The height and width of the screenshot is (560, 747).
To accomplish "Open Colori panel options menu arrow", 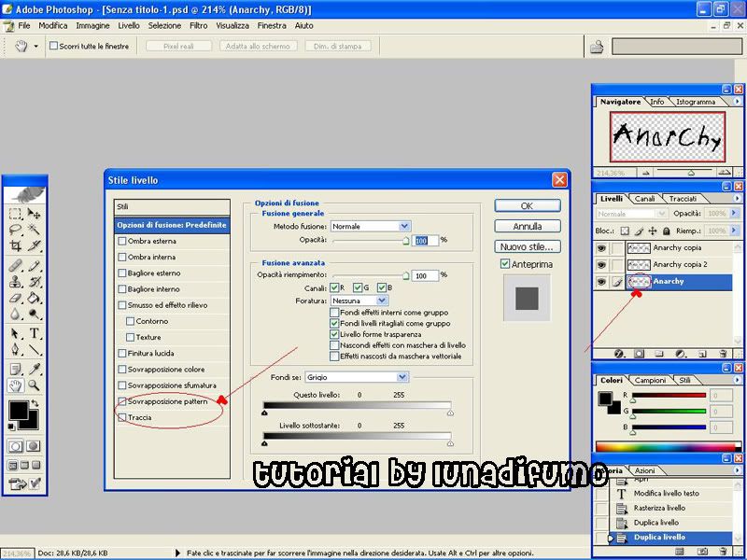I will pyautogui.click(x=738, y=380).
